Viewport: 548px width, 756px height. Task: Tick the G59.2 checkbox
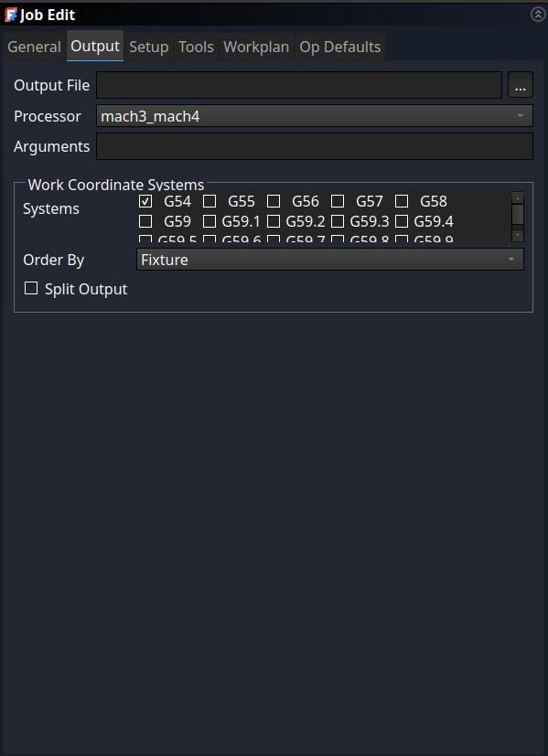tap(274, 221)
